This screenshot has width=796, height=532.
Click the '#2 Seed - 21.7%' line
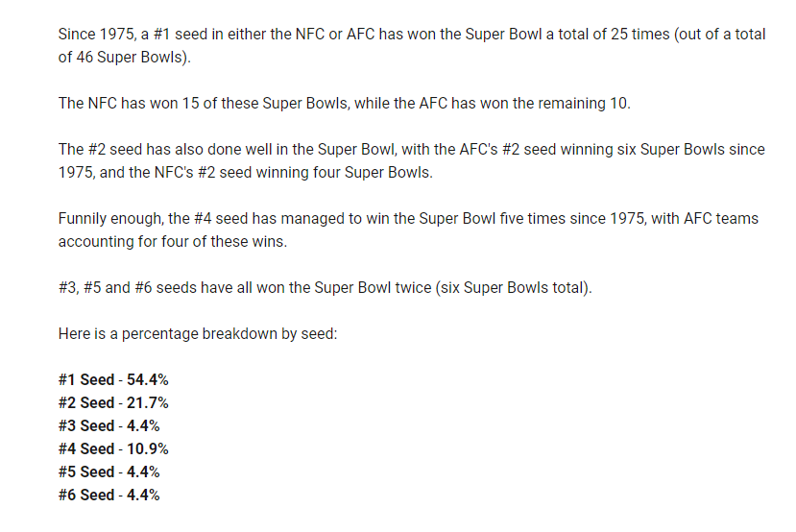pyautogui.click(x=113, y=402)
